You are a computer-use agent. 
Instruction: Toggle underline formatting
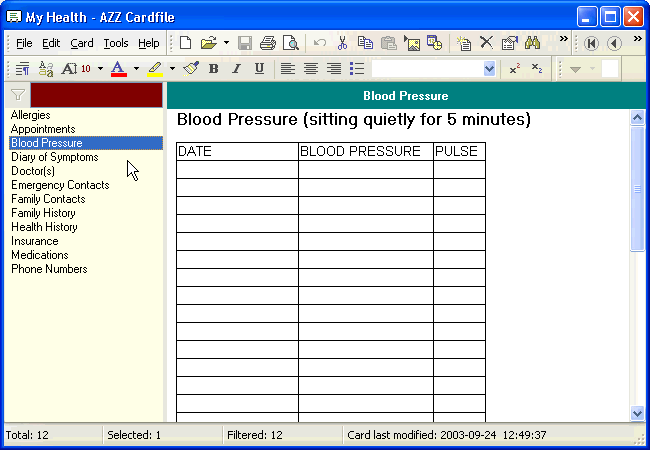tap(260, 68)
